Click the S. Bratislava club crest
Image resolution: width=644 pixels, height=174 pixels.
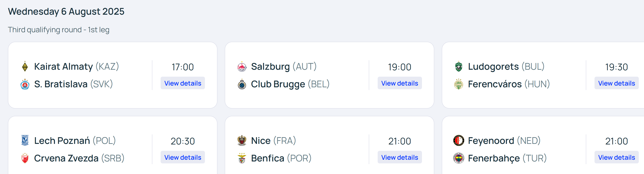[x=25, y=84]
